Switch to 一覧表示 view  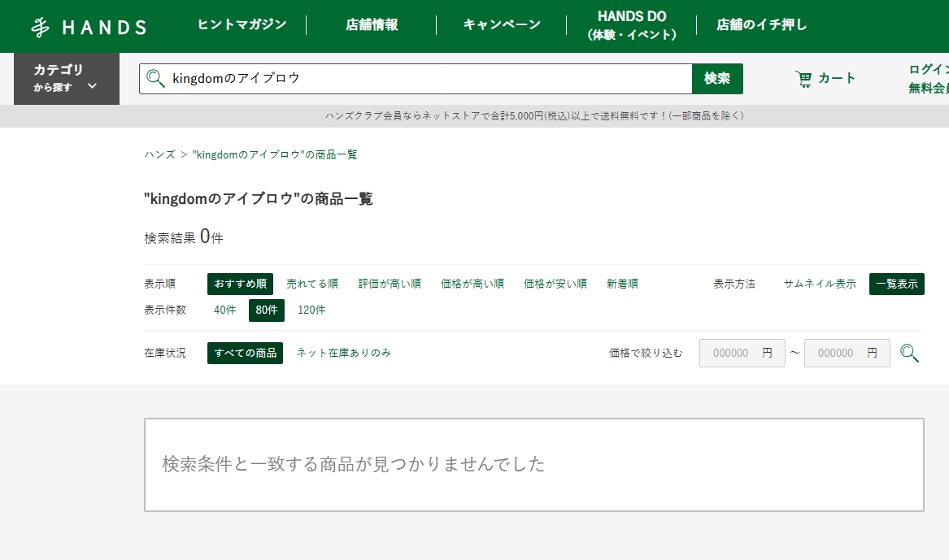point(897,284)
